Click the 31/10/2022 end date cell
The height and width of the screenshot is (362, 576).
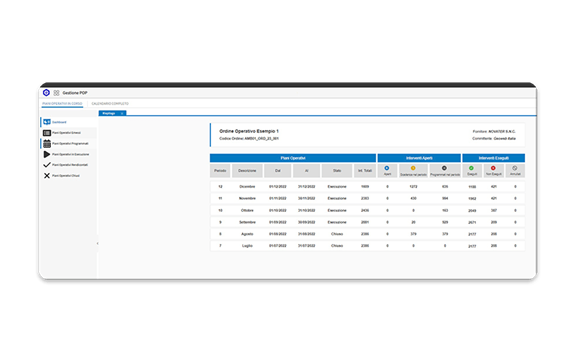coord(306,211)
